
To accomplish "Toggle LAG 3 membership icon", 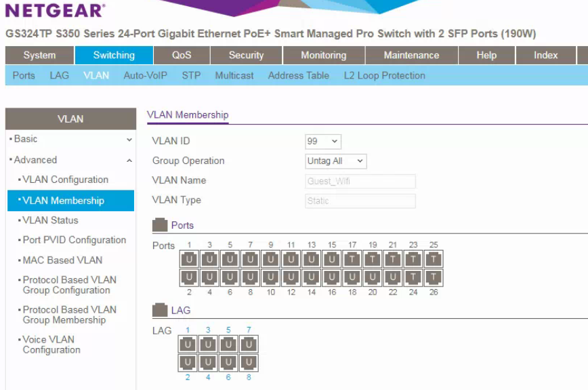I will (x=208, y=344).
